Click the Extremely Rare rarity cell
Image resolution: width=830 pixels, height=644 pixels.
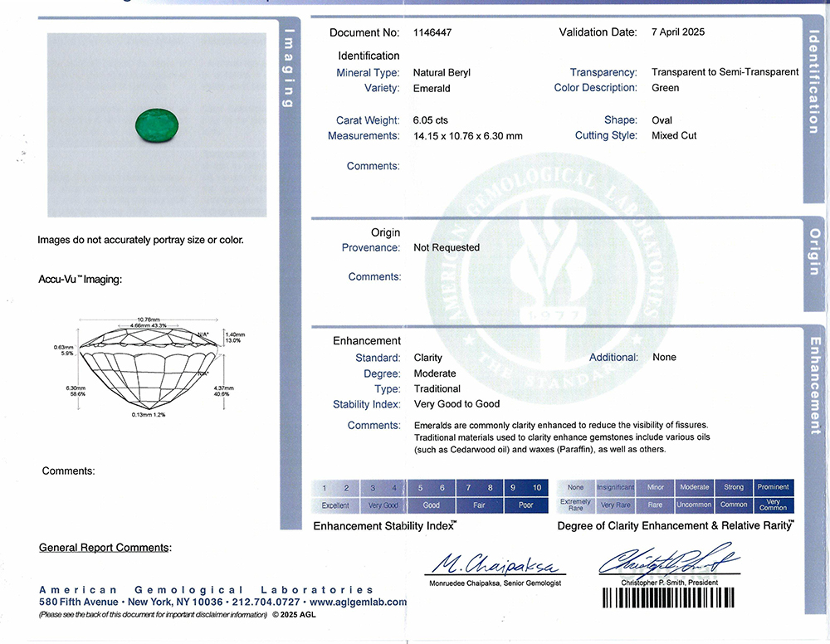pyautogui.click(x=575, y=505)
